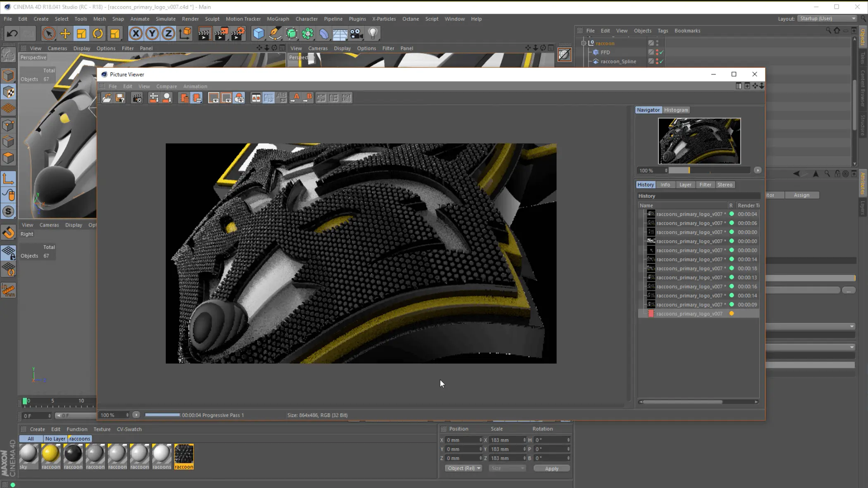Select raccoon_Spline in Object Manager
This screenshot has width=868, height=488.
[618, 62]
